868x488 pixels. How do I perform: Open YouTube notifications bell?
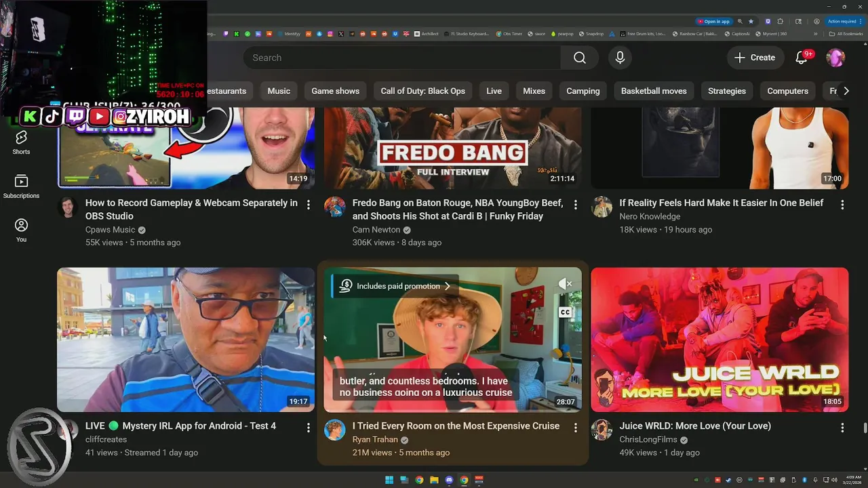802,58
